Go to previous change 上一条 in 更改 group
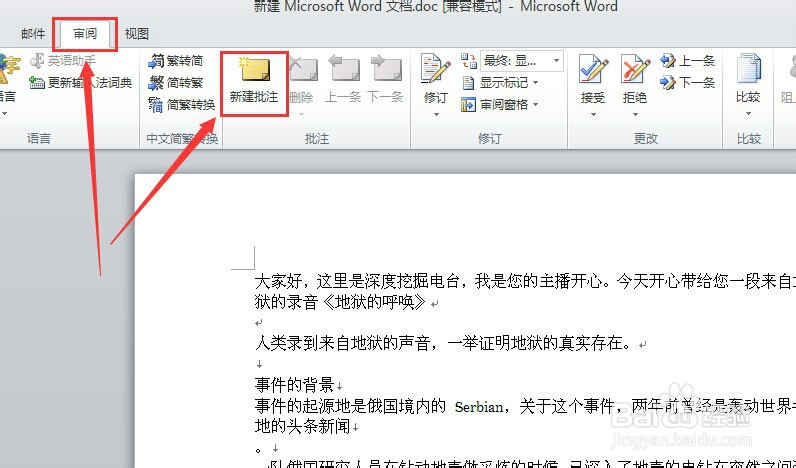The image size is (796, 468). point(687,61)
